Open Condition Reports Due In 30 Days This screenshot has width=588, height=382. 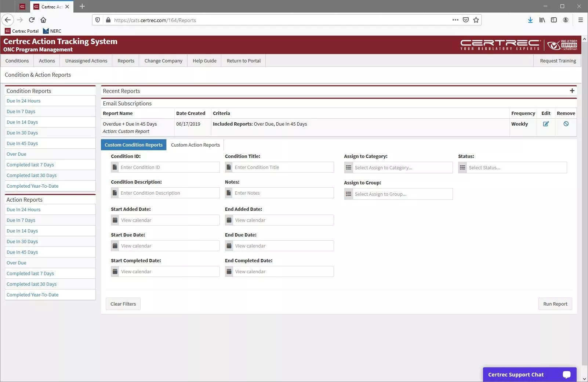22,133
